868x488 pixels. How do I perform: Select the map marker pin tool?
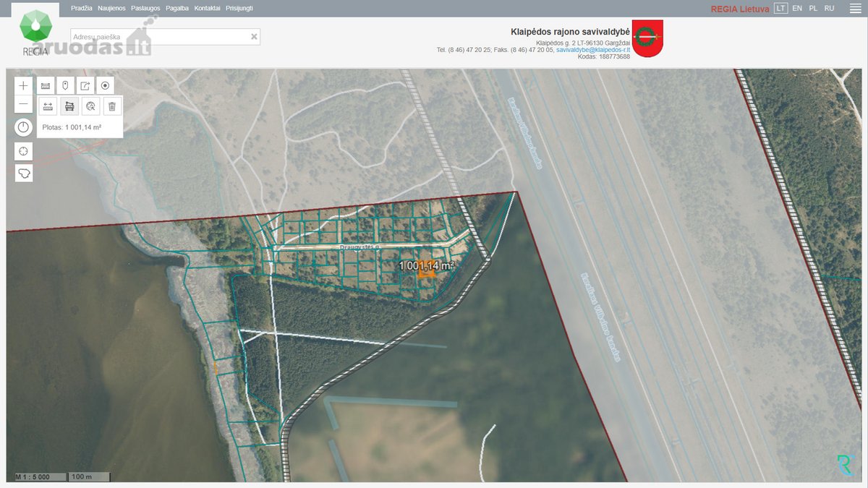pos(65,85)
